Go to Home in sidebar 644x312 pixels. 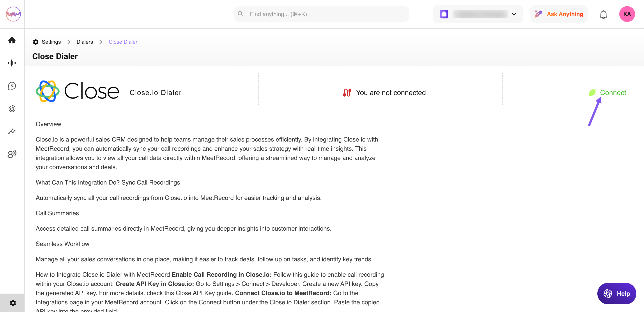(12, 40)
